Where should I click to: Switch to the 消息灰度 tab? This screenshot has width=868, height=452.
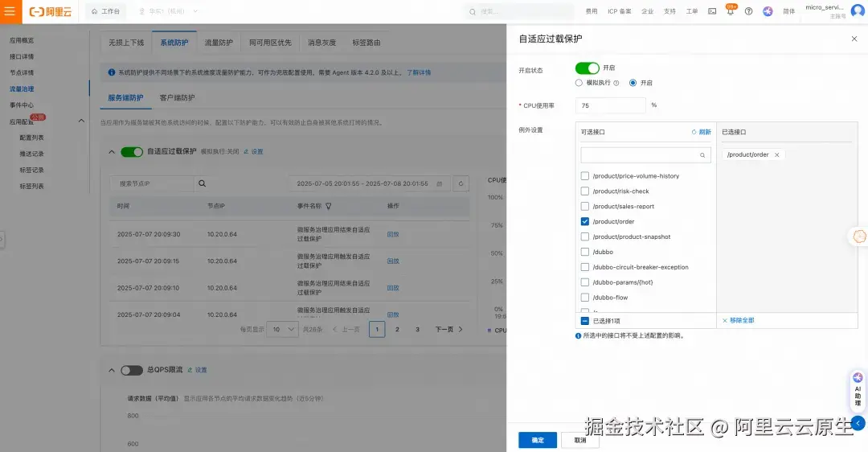coord(321,43)
